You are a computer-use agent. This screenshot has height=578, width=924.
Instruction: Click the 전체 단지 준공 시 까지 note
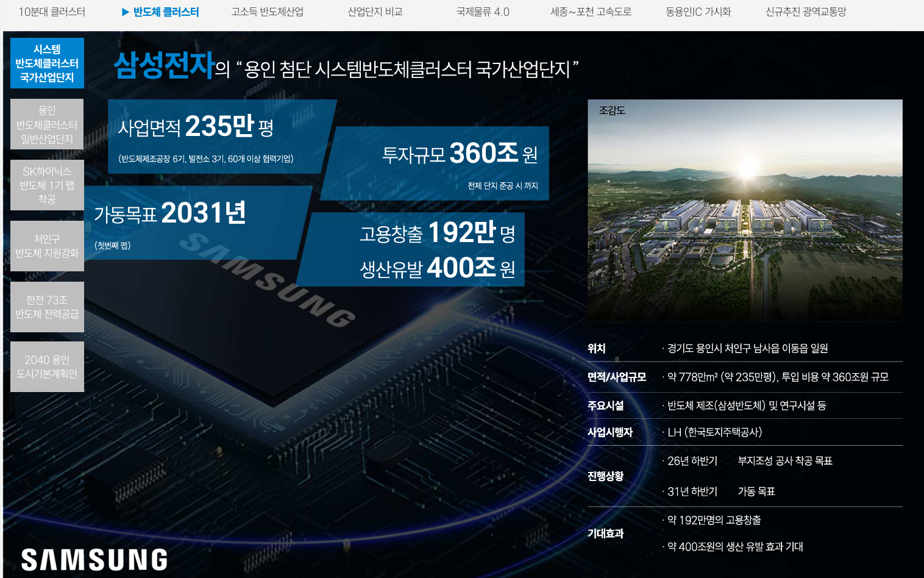(x=503, y=185)
